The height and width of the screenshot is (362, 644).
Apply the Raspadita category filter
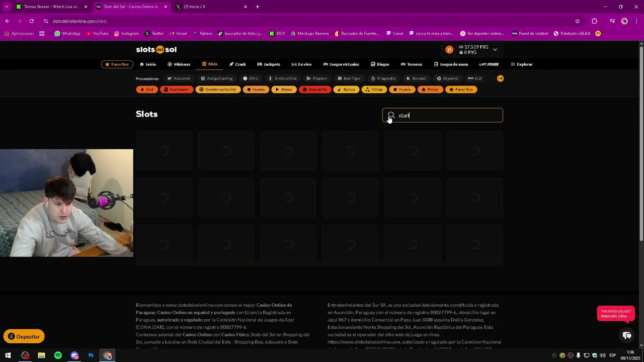click(x=314, y=89)
